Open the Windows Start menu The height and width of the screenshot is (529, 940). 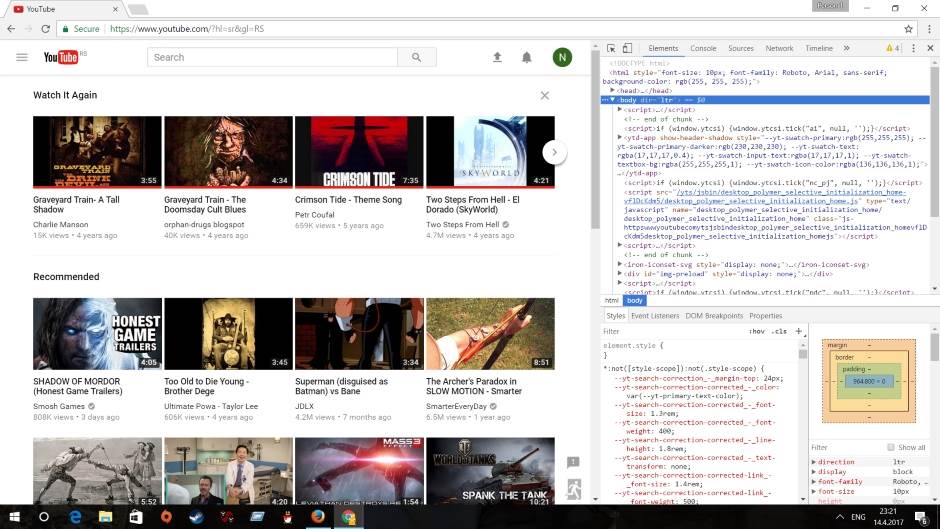point(14,516)
